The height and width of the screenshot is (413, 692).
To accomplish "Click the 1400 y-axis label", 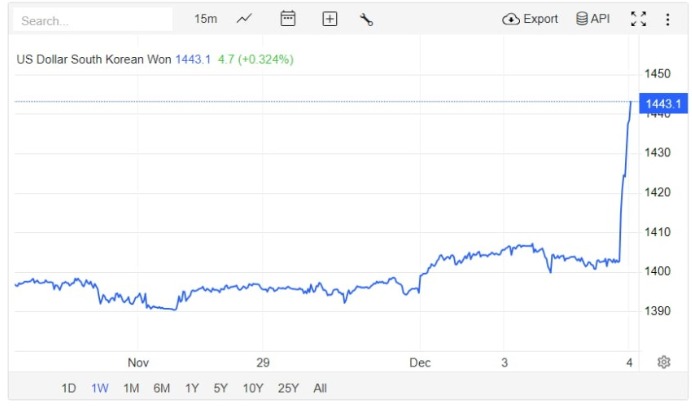I will (x=657, y=271).
